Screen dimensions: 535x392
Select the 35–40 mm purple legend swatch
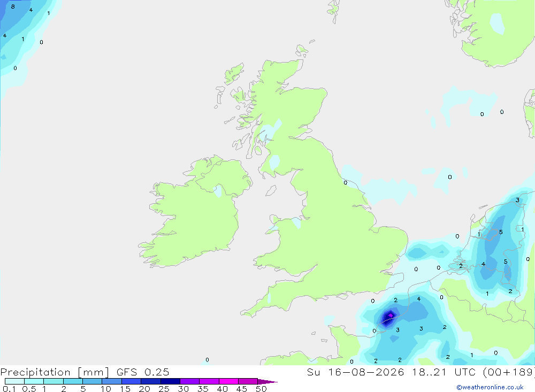click(x=209, y=381)
